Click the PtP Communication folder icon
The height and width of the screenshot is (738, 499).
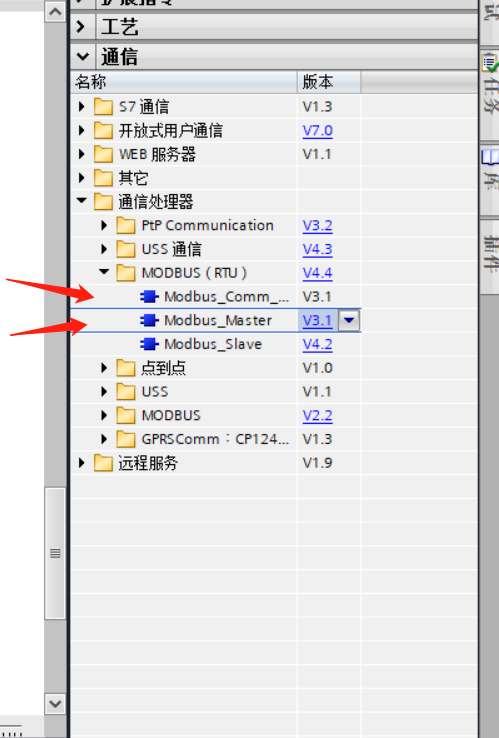point(126,225)
